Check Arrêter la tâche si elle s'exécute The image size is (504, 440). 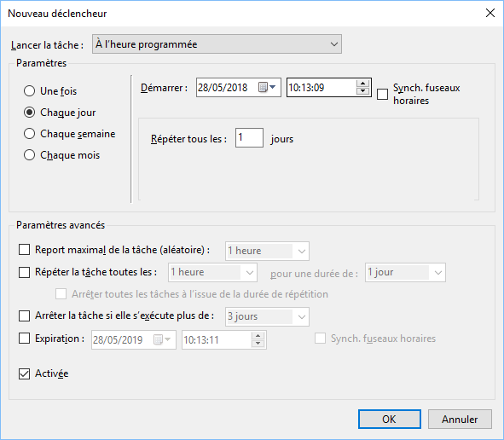(x=24, y=316)
